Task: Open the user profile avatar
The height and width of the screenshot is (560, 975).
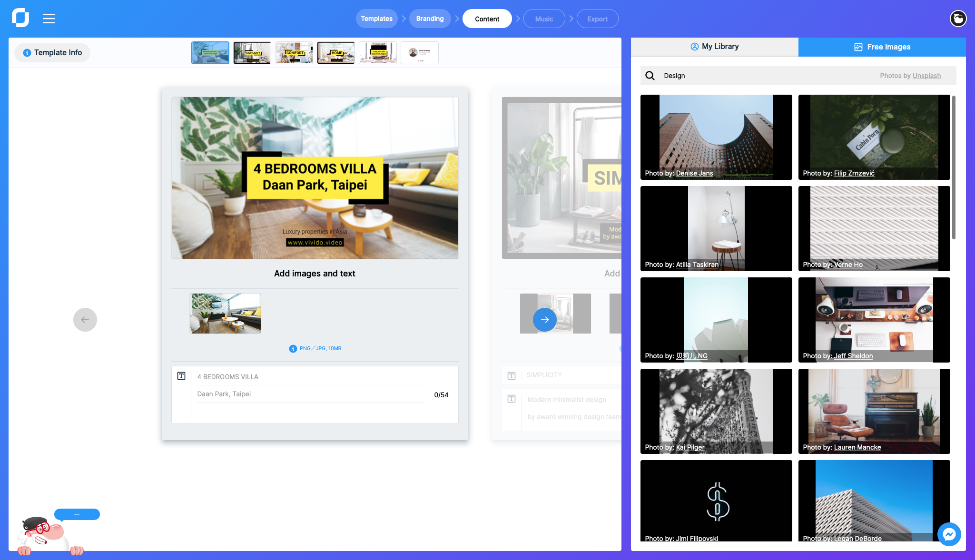Action: pos(958,19)
